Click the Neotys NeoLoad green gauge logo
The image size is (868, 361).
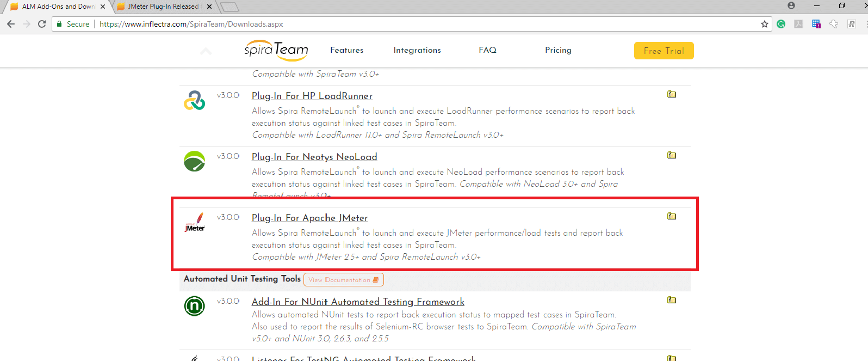[x=194, y=161]
